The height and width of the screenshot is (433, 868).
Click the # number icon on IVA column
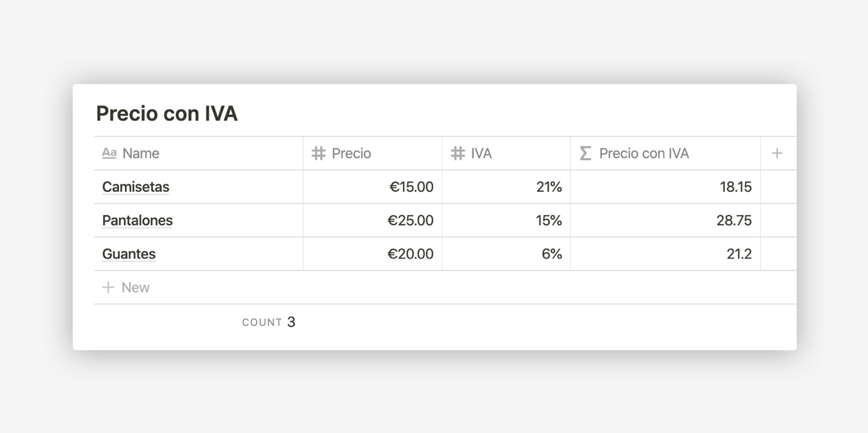pyautogui.click(x=457, y=153)
